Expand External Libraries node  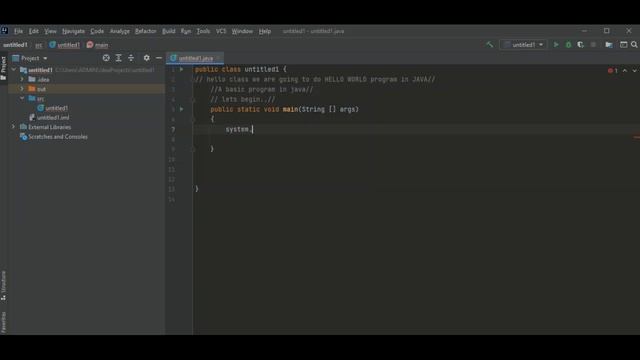tap(14, 127)
